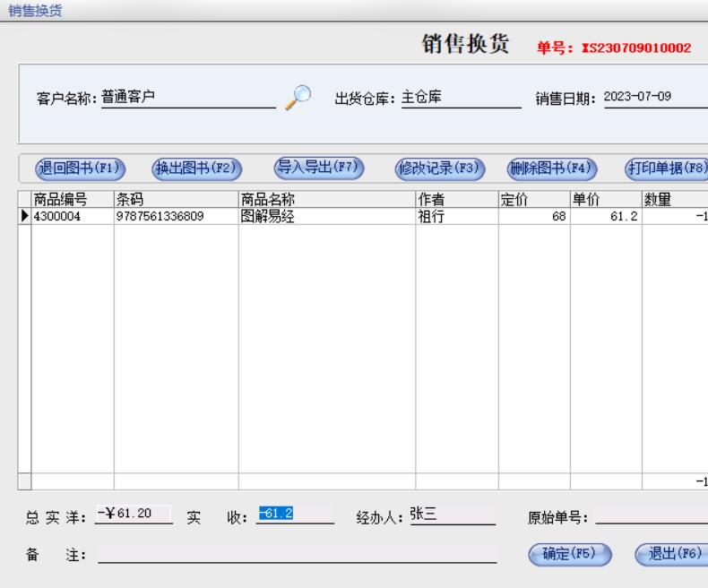Select the list price cell 68
Image resolution: width=708 pixels, height=588 pixels.
tap(534, 216)
